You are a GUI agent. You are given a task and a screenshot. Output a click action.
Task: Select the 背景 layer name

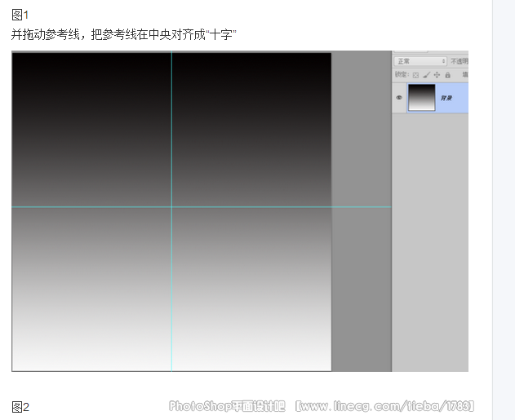[x=446, y=98]
